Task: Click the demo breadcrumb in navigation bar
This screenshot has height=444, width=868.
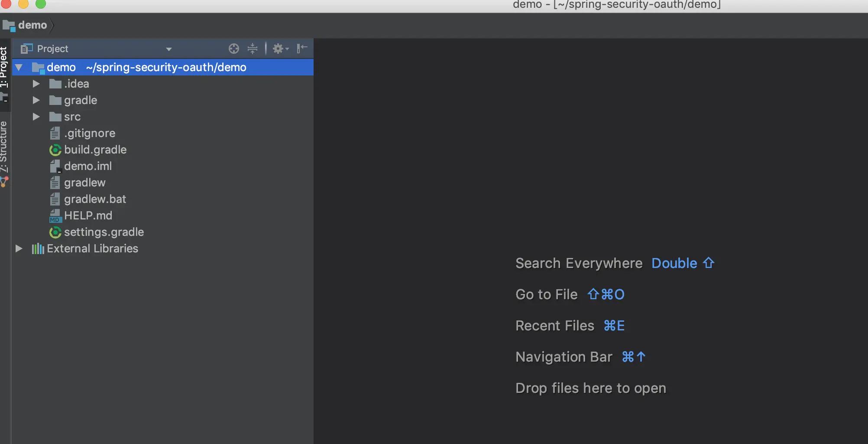Action: 32,25
